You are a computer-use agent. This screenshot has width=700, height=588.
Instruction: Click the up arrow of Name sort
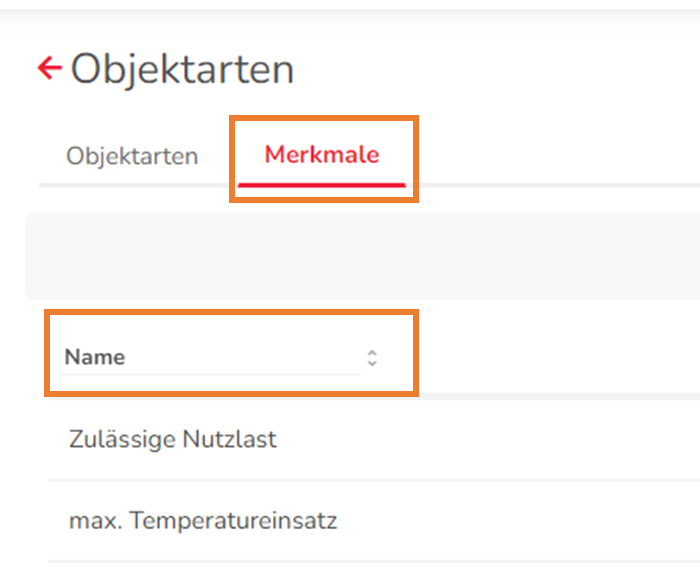pyautogui.click(x=372, y=352)
